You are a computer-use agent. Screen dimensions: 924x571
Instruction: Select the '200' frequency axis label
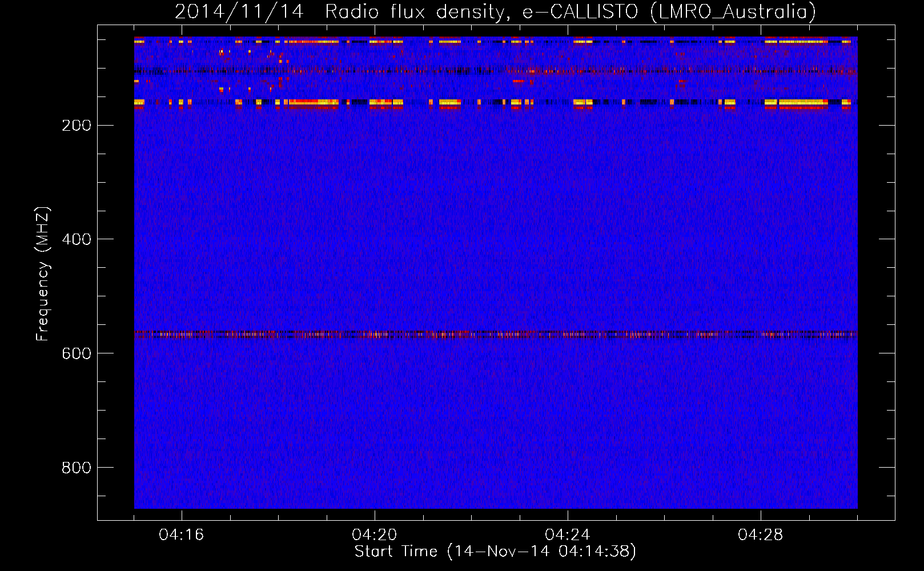pyautogui.click(x=77, y=126)
